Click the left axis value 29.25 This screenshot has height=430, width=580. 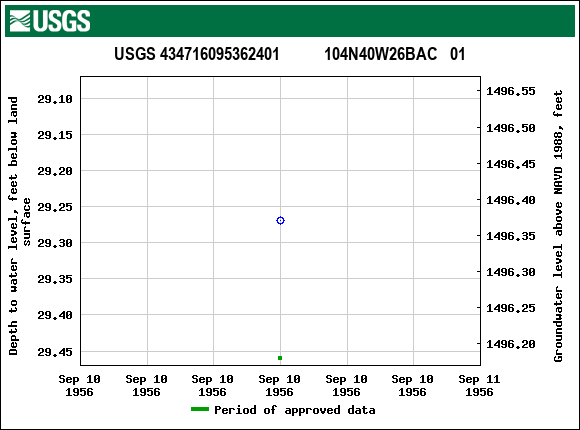55,207
